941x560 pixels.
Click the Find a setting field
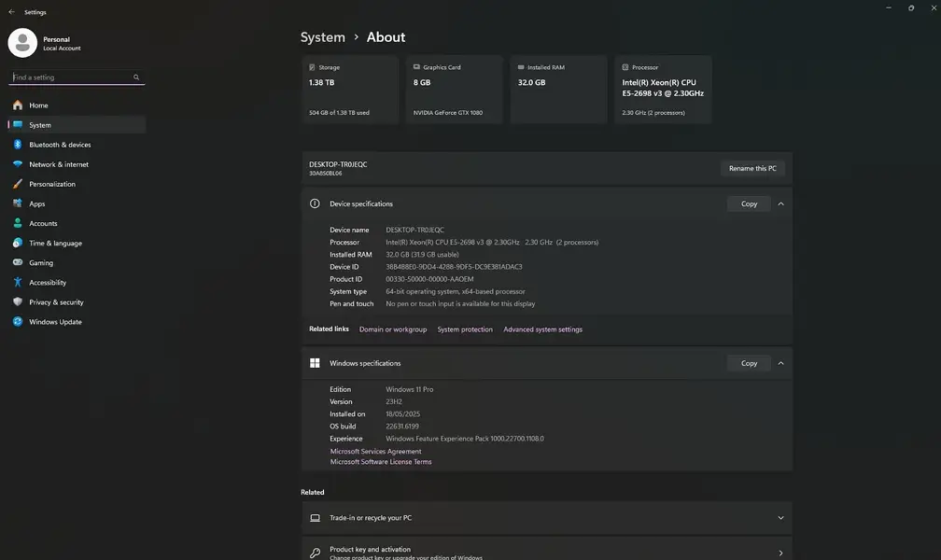[77, 77]
